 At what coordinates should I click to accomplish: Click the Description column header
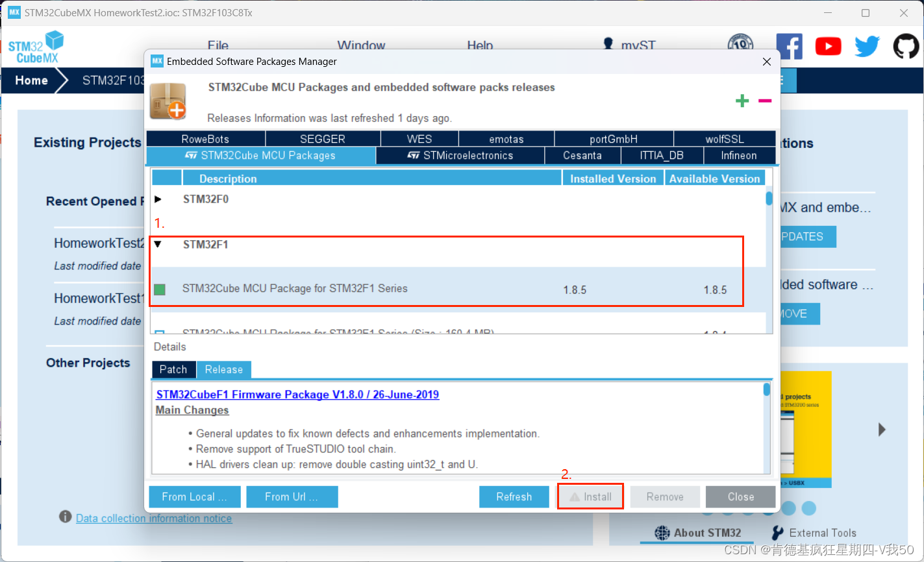coord(372,178)
